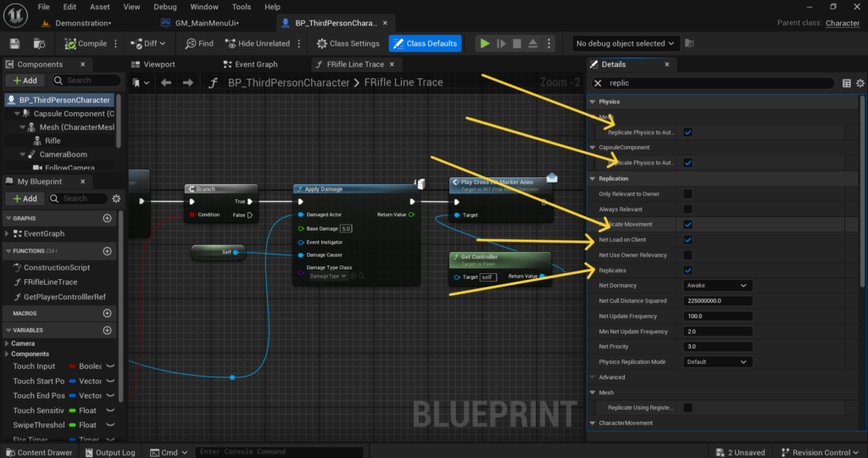
Task: Open Net Dormancy dropdown
Action: coord(717,285)
